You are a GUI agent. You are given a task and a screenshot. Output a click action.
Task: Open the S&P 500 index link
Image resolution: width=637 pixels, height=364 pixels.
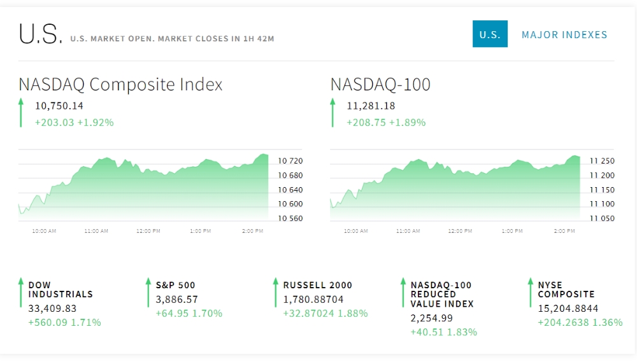tap(176, 285)
